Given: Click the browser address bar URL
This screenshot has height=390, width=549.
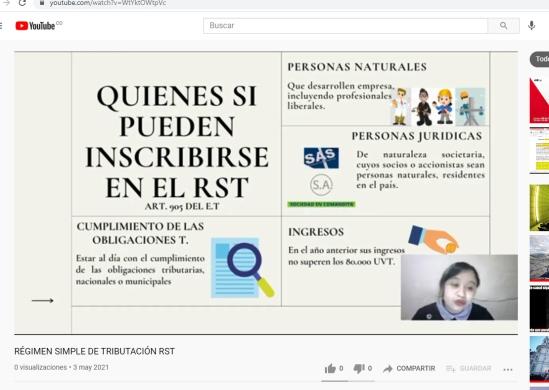Looking at the screenshot, I should [x=108, y=3].
